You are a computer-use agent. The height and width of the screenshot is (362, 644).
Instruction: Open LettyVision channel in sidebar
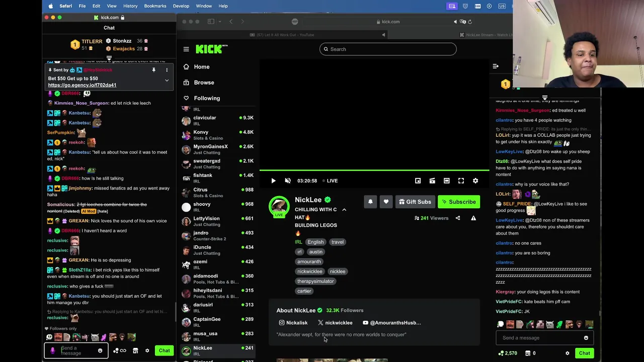tap(218, 222)
